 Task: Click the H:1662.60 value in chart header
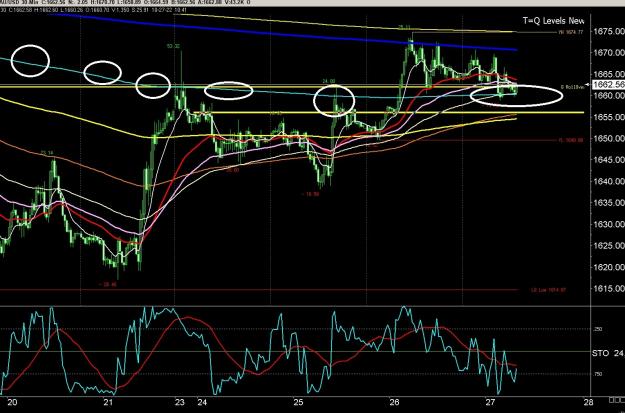click(x=44, y=10)
